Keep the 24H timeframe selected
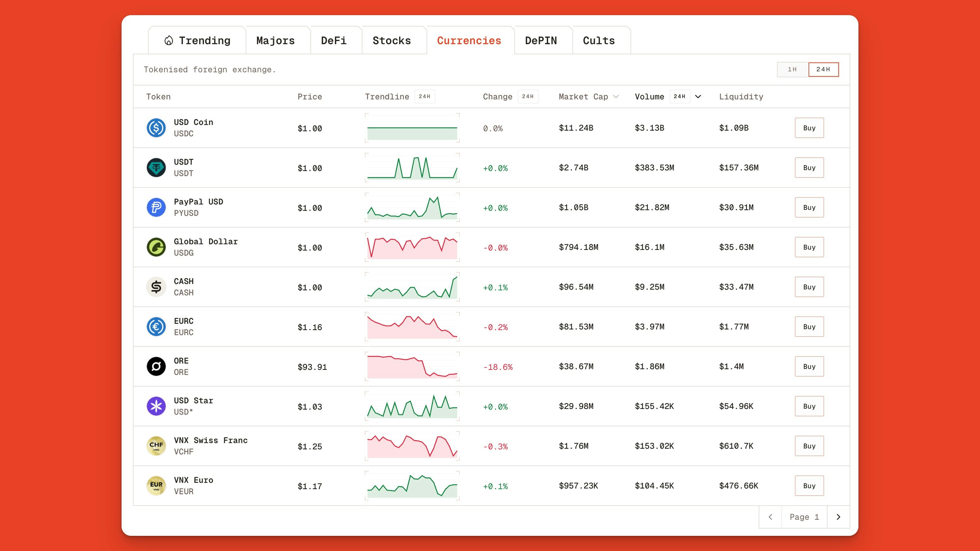 coord(824,69)
